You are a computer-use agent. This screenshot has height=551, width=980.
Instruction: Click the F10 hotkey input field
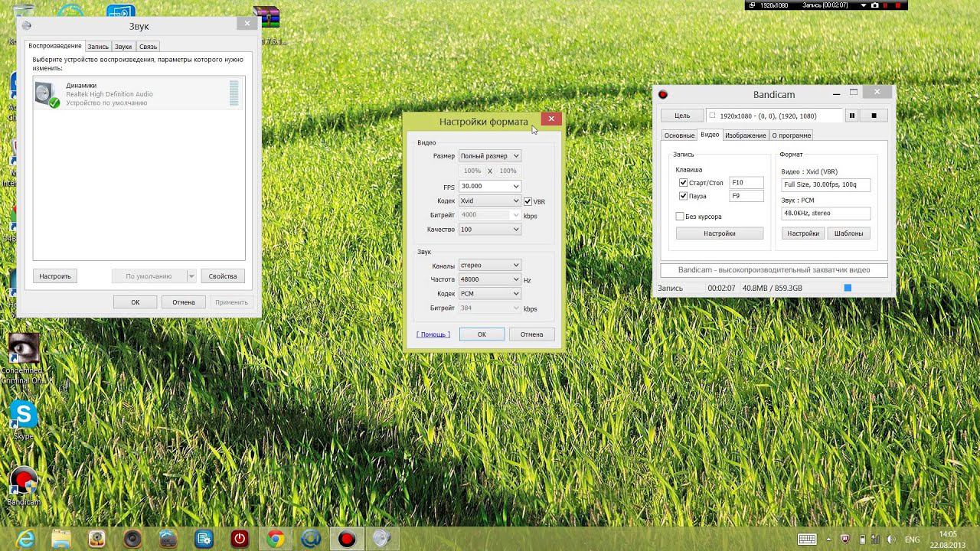pyautogui.click(x=746, y=183)
